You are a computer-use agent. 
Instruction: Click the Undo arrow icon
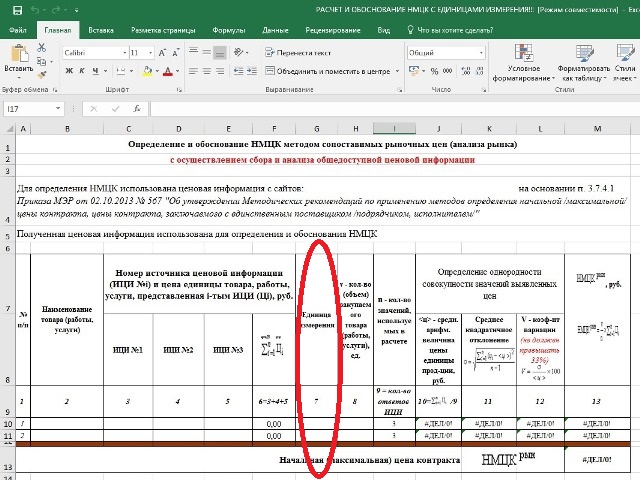(x=35, y=10)
